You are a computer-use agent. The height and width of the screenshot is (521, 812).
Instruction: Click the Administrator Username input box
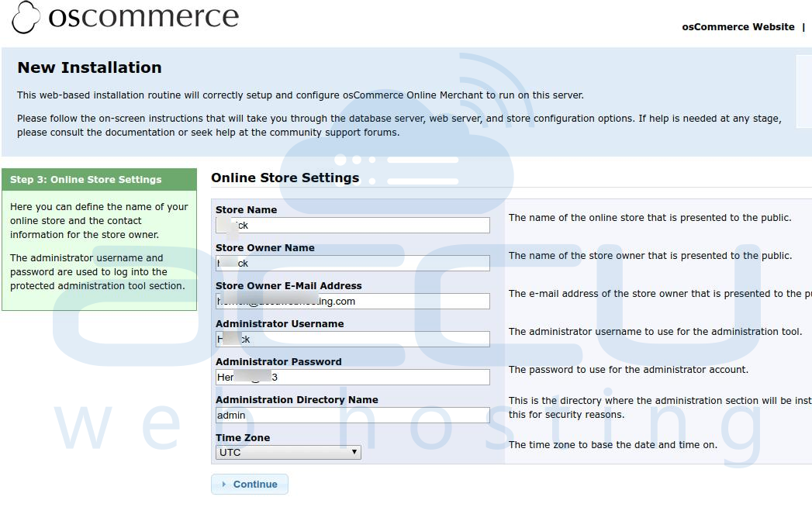tap(352, 339)
